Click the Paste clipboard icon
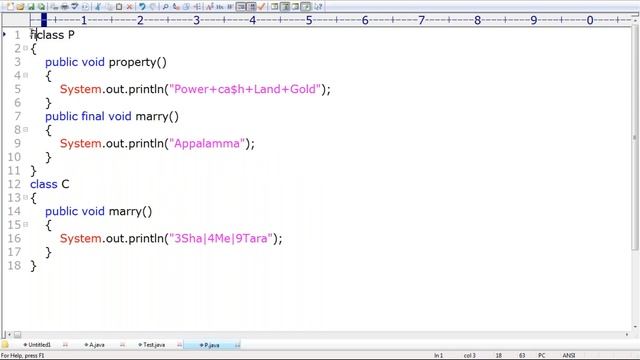The height and width of the screenshot is (360, 640). 119,7
